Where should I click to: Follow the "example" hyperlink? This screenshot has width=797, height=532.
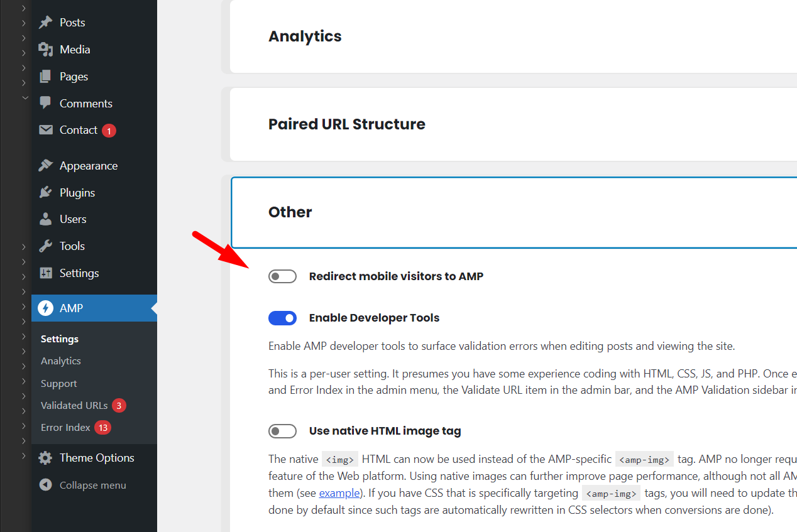point(339,493)
